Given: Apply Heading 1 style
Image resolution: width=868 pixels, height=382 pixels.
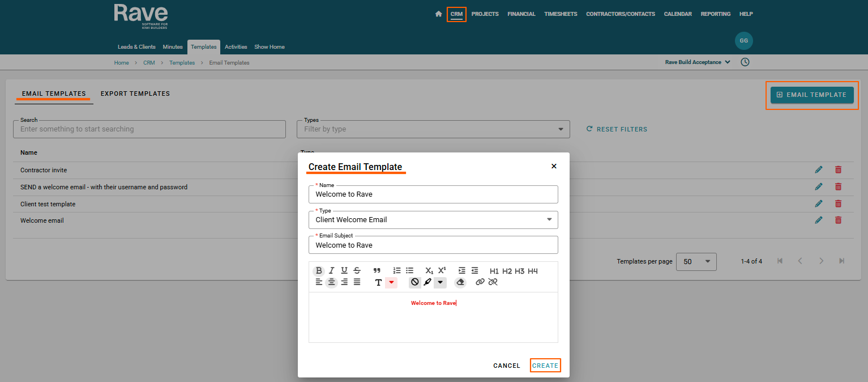Looking at the screenshot, I should coord(494,271).
